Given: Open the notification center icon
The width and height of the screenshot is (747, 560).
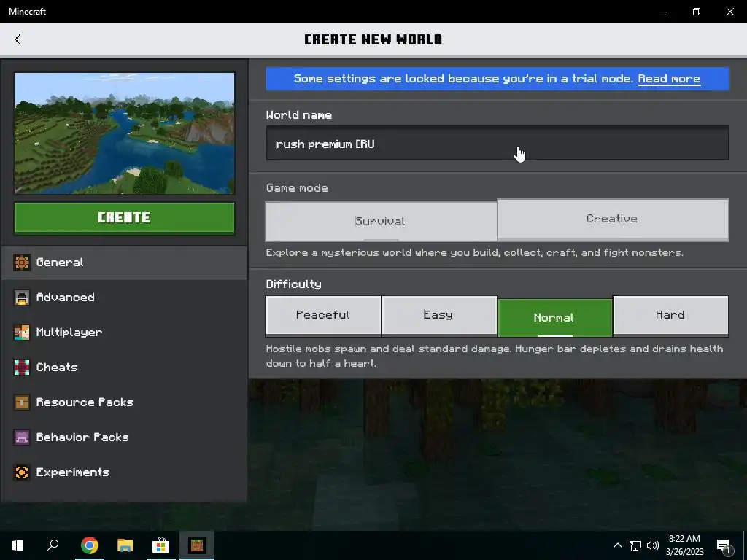Looking at the screenshot, I should click(x=724, y=547).
